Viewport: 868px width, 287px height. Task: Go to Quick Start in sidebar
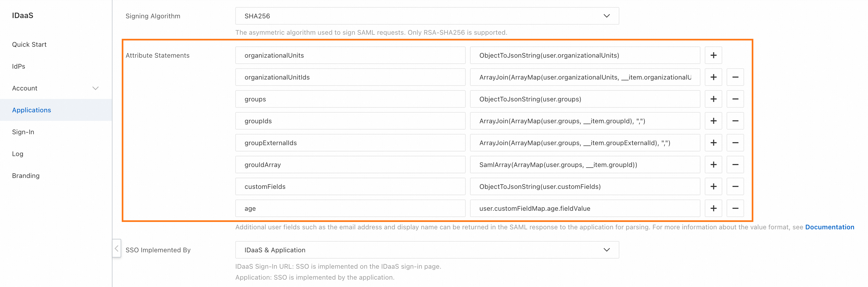pyautogui.click(x=29, y=45)
